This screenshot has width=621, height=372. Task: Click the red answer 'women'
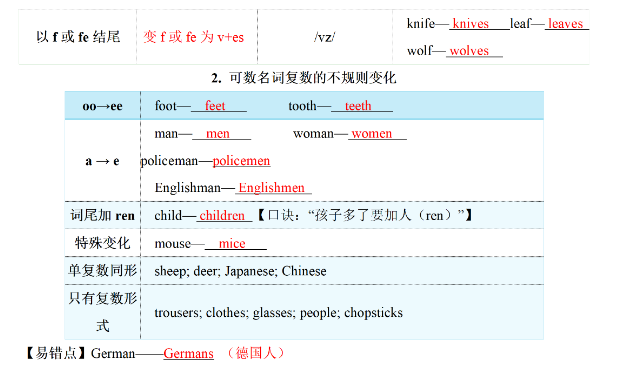pos(371,134)
